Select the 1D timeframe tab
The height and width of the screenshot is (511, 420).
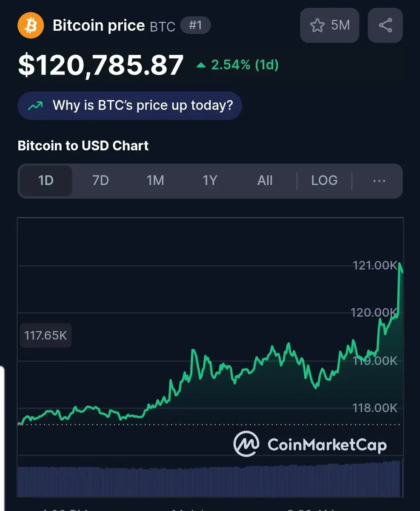click(46, 181)
